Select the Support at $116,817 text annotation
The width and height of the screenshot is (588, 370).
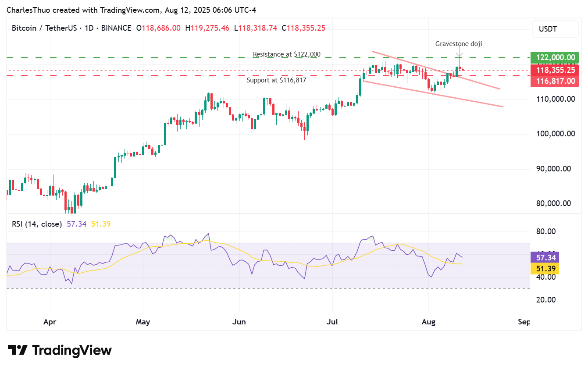(x=277, y=80)
